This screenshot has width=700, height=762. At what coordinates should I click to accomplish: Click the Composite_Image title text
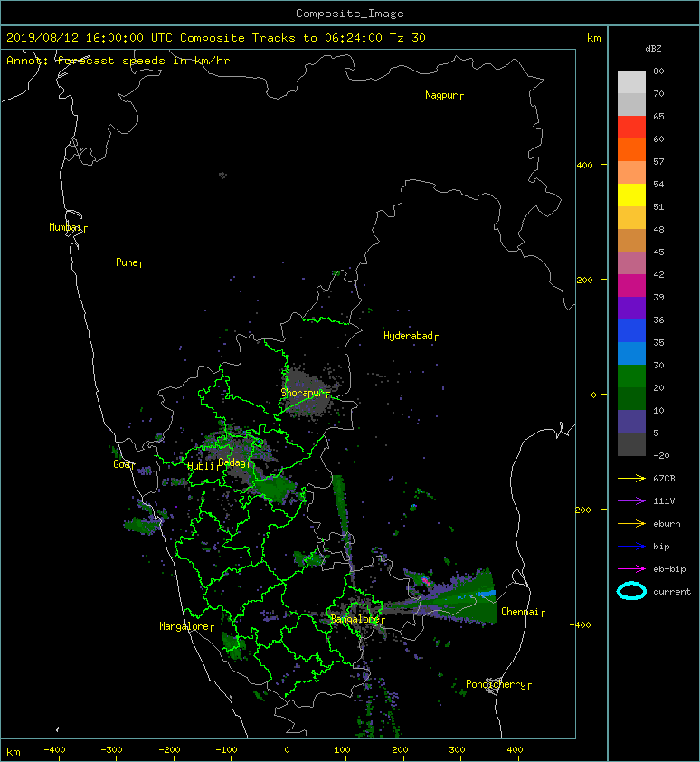(x=350, y=14)
